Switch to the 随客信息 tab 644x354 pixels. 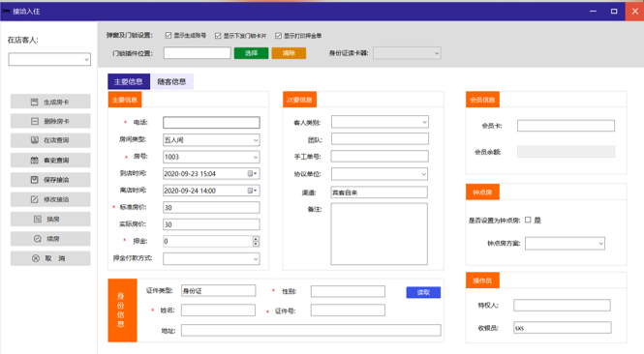(171, 81)
